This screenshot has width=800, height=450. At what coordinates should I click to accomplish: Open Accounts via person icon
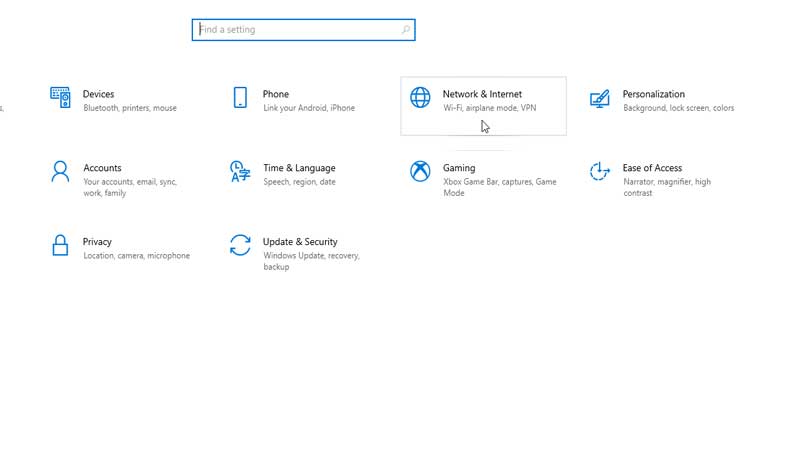pos(60,171)
